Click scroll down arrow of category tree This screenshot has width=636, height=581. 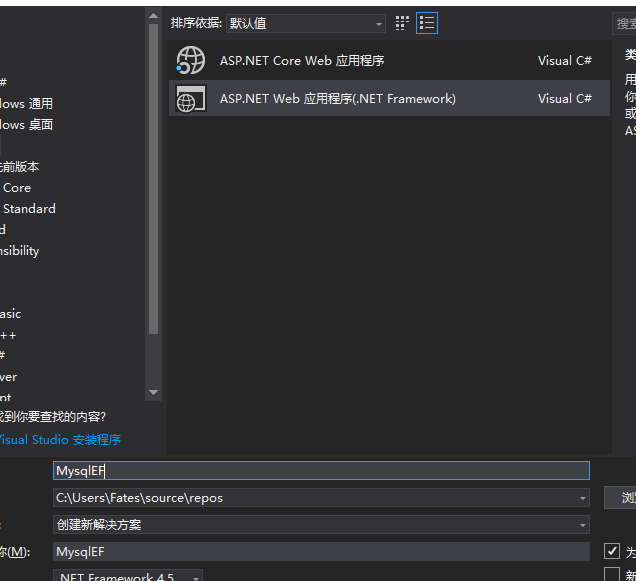(x=153, y=392)
